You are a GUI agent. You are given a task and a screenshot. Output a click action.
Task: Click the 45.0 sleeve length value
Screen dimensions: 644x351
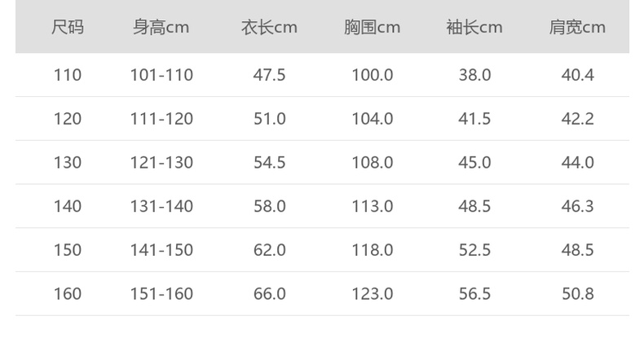pyautogui.click(x=474, y=162)
